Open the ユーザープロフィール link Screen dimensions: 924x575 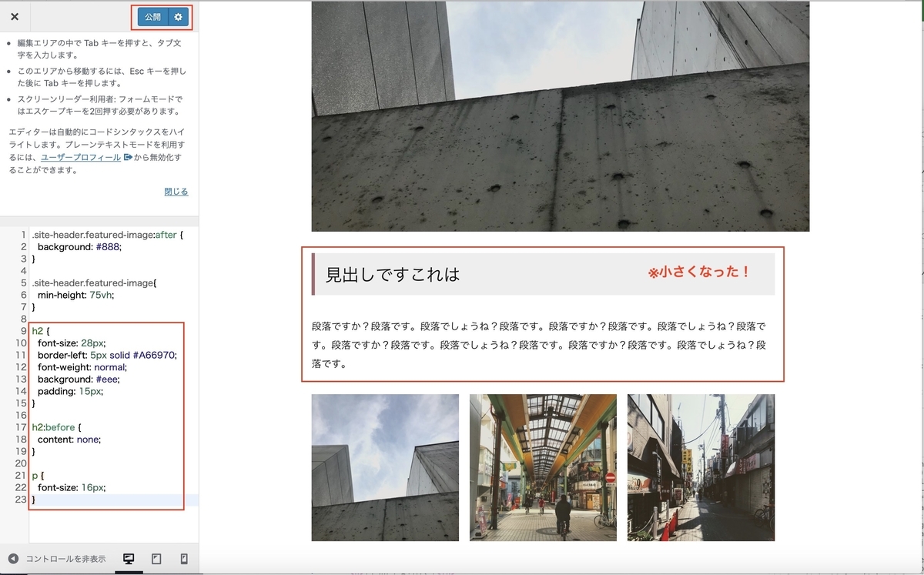81,157
